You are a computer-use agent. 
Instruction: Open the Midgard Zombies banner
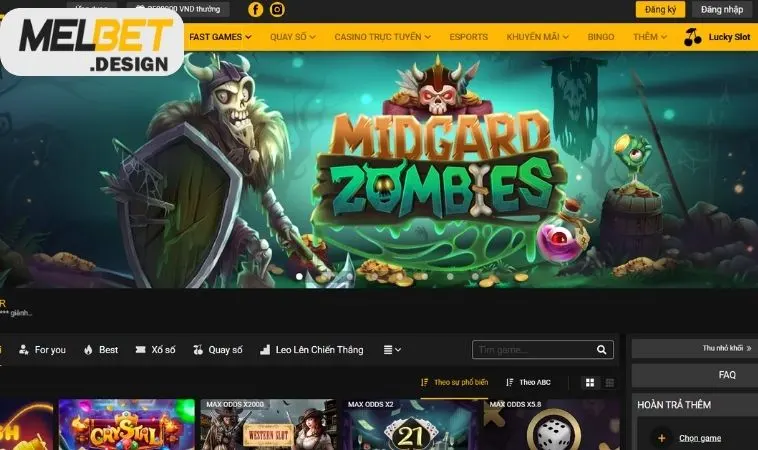tap(379, 169)
